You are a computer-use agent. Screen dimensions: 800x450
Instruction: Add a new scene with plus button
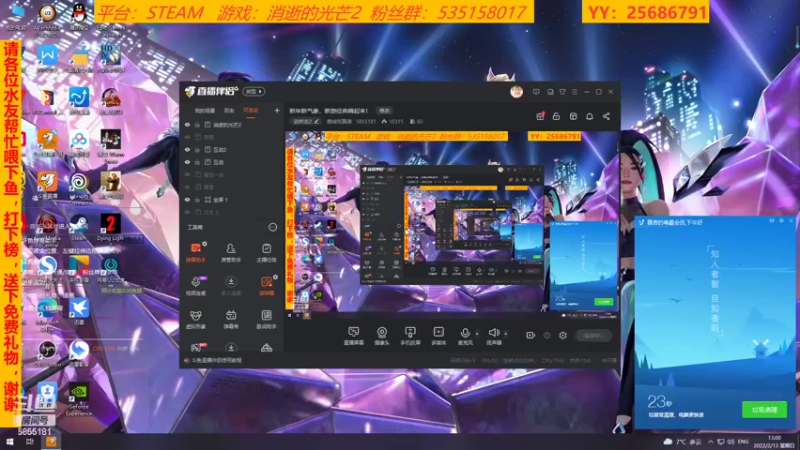coord(277,110)
